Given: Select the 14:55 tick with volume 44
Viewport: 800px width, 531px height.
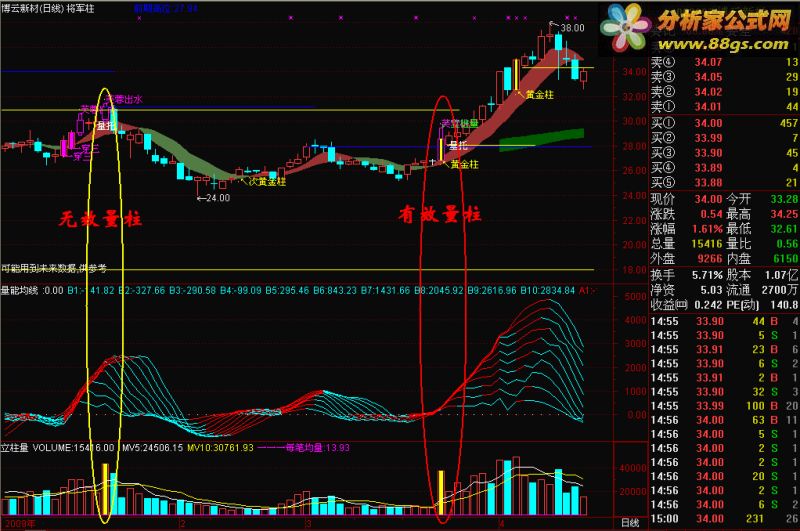Looking at the screenshot, I should 724,321.
